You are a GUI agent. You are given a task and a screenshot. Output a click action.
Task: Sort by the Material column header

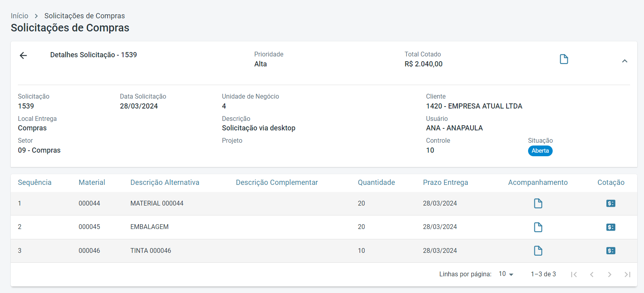(x=92, y=182)
